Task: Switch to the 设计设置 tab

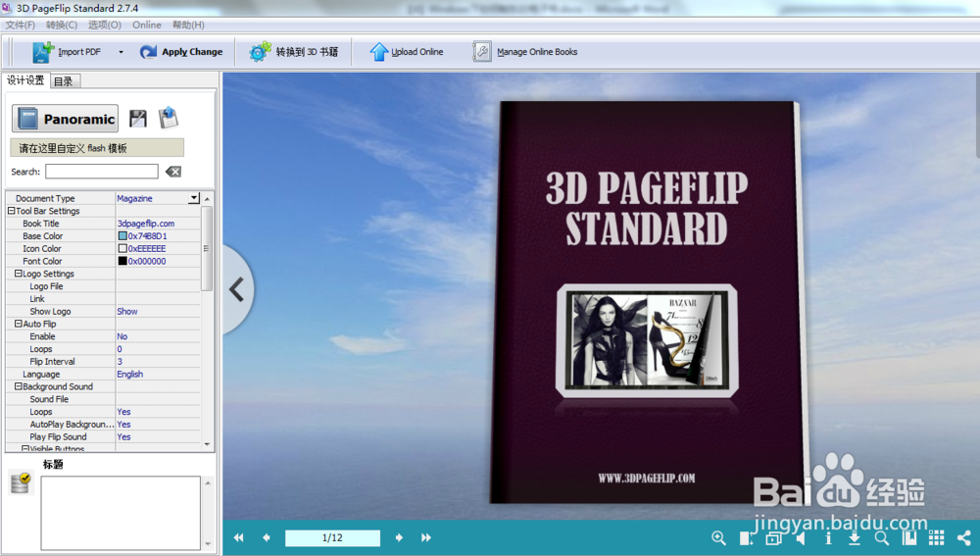Action: [25, 80]
